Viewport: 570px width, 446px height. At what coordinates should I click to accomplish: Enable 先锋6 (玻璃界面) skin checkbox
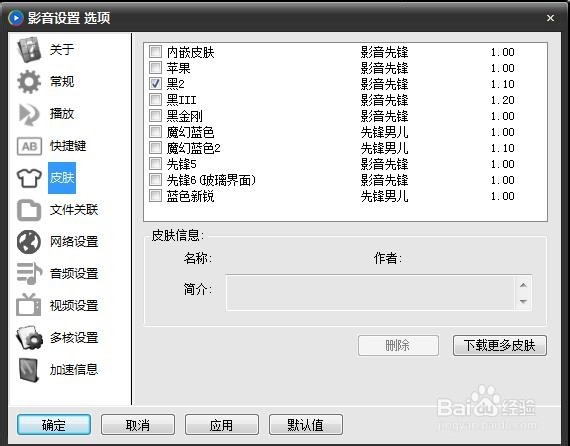(x=156, y=180)
